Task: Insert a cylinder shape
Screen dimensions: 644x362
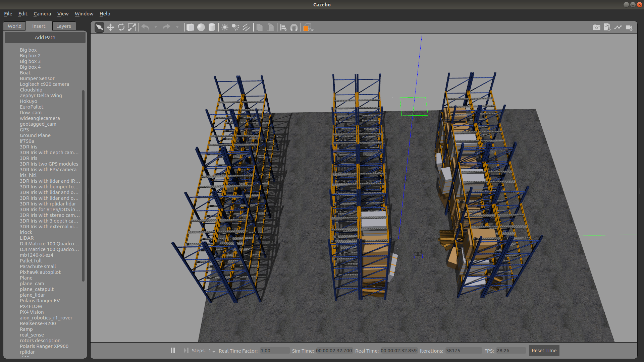Action: [x=212, y=27]
